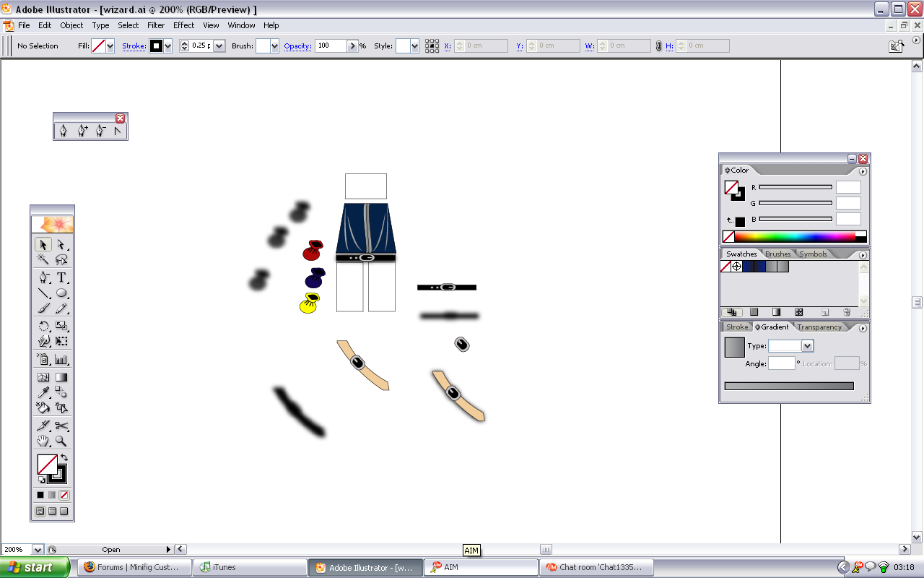Open the Brush dropdown
This screenshot has width=924, height=578.
(x=274, y=46)
